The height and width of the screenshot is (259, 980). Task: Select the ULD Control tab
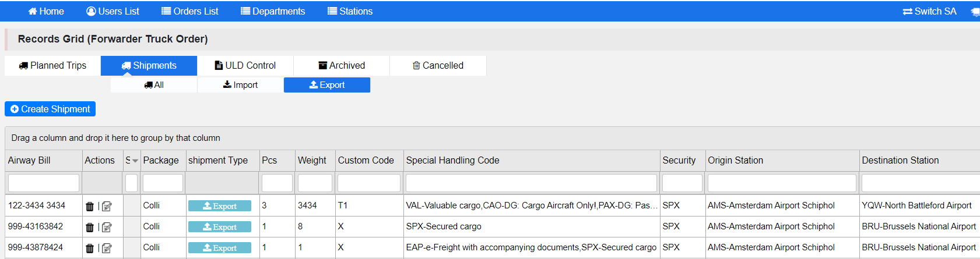pyautogui.click(x=245, y=66)
